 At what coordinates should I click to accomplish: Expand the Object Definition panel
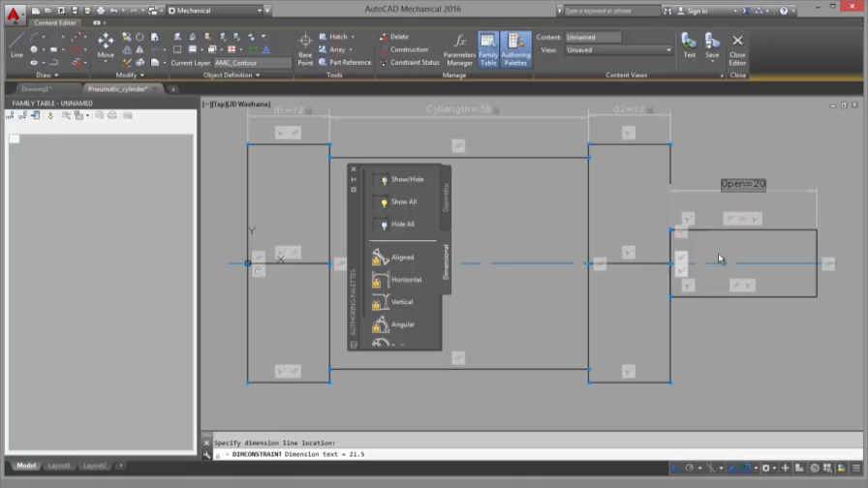click(231, 75)
